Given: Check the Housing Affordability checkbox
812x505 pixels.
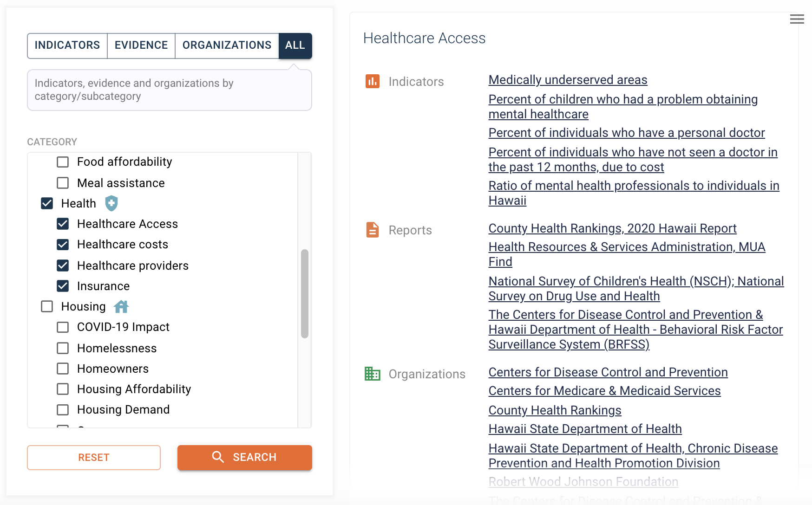Looking at the screenshot, I should [x=63, y=389].
